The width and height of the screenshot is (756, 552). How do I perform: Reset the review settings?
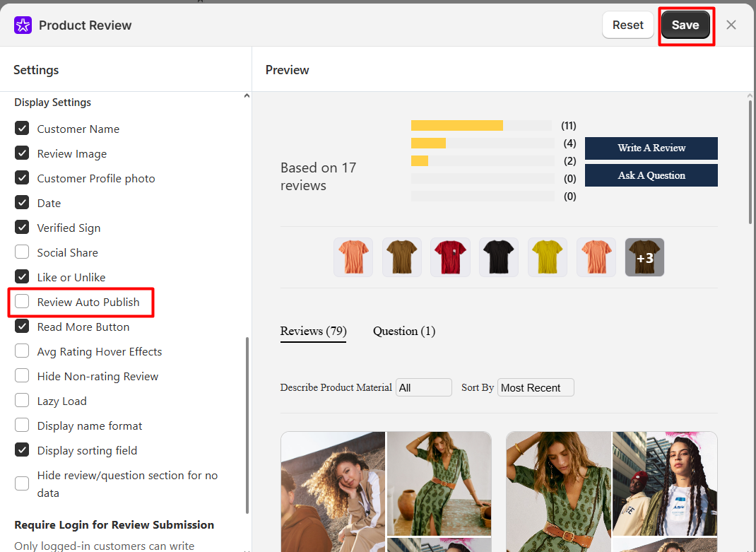coord(627,25)
